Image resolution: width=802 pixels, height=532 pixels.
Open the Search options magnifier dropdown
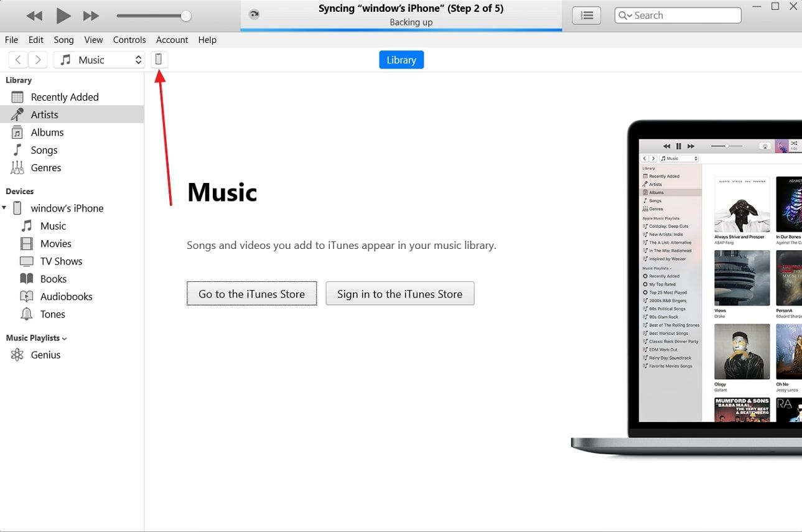tap(625, 16)
